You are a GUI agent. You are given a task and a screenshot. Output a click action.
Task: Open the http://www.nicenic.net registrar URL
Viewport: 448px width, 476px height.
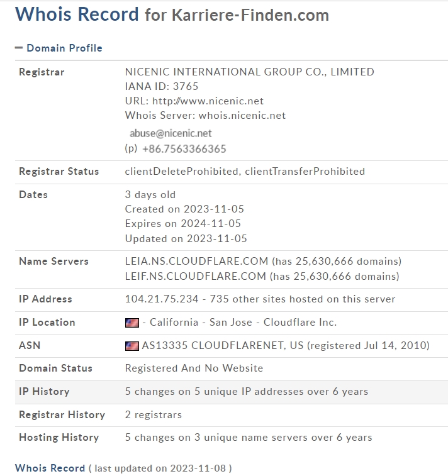point(208,101)
